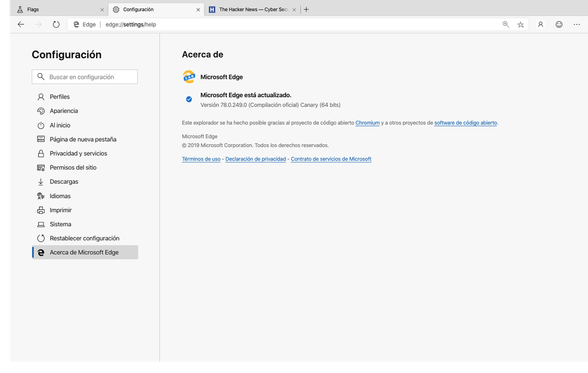Screen dimensions: 588x373
Task: Open zoom magnifier in address bar
Action: 506,24
